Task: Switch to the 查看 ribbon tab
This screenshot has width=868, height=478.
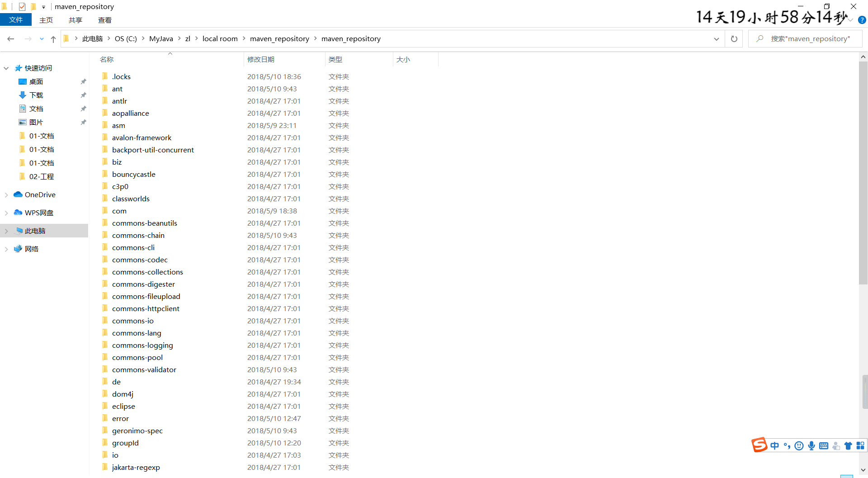Action: (104, 19)
